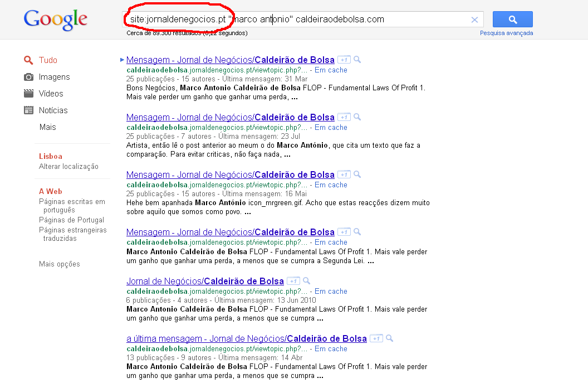Click preview magnifier on 'a última mensagem' result
588x383 pixels.
point(390,338)
